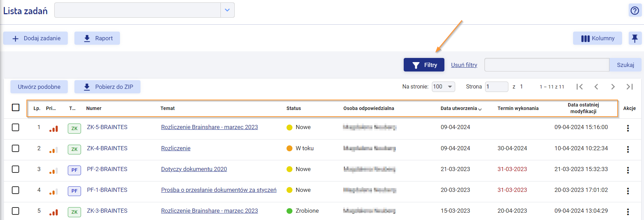Click Utwórz podobne button
Image resolution: width=644 pixels, height=220 pixels.
point(39,87)
